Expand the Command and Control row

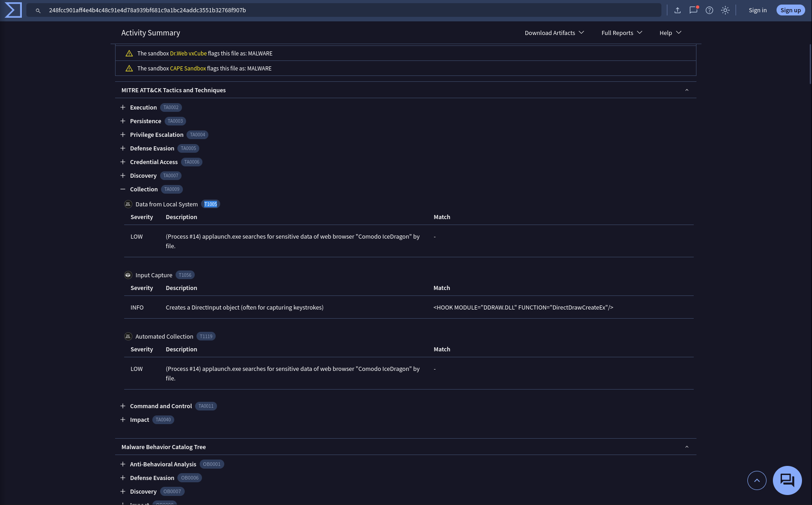tap(123, 406)
